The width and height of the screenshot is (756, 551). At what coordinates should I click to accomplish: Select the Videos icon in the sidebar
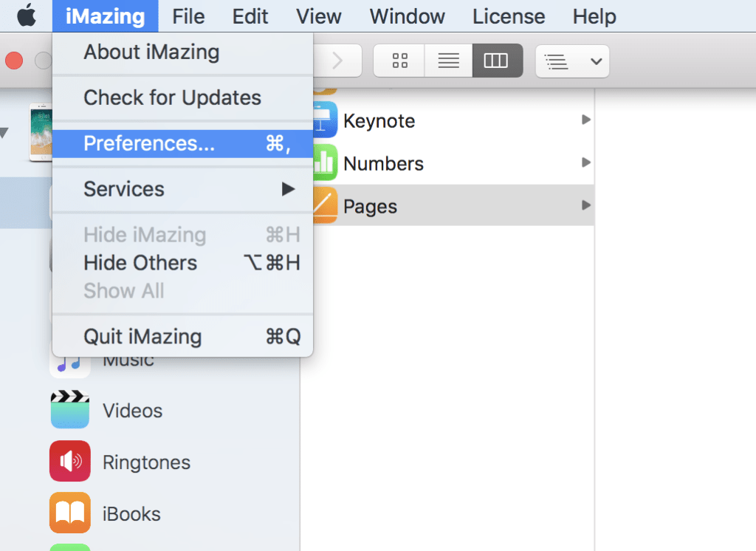(70, 410)
